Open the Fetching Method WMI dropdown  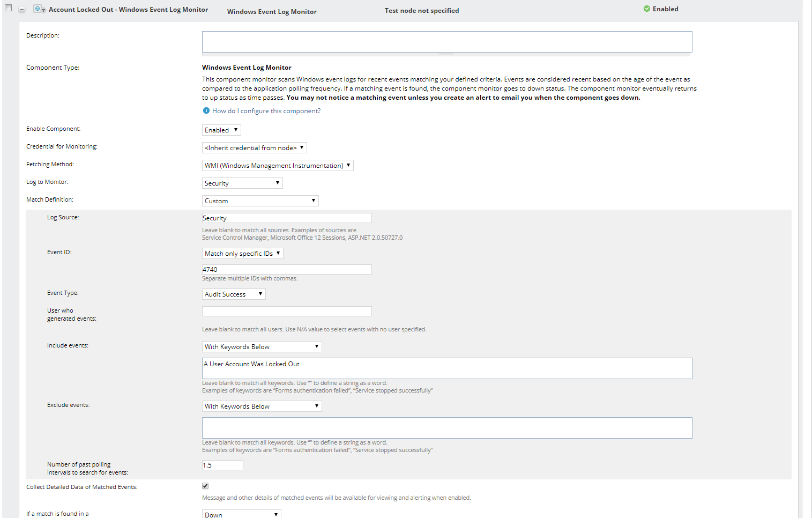[x=278, y=166]
